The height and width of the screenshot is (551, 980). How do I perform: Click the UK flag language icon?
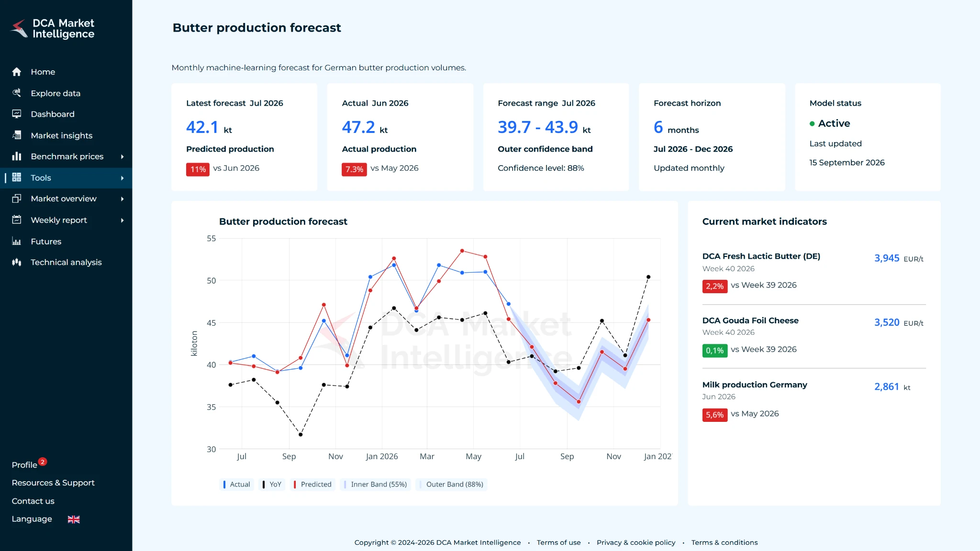74,519
